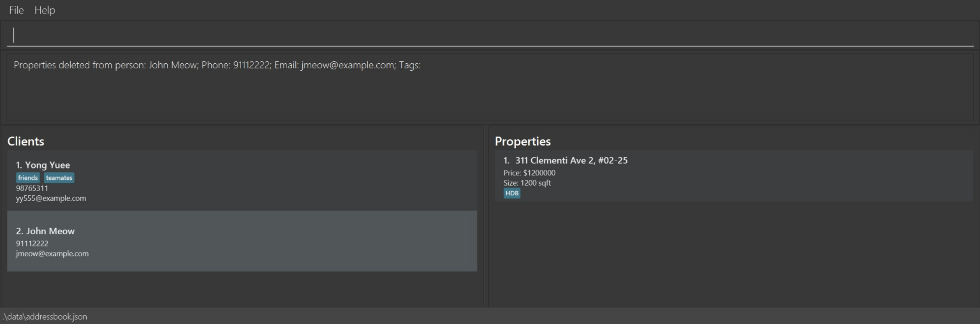Open the Help menu
The height and width of the screenshot is (324, 980).
point(44,10)
